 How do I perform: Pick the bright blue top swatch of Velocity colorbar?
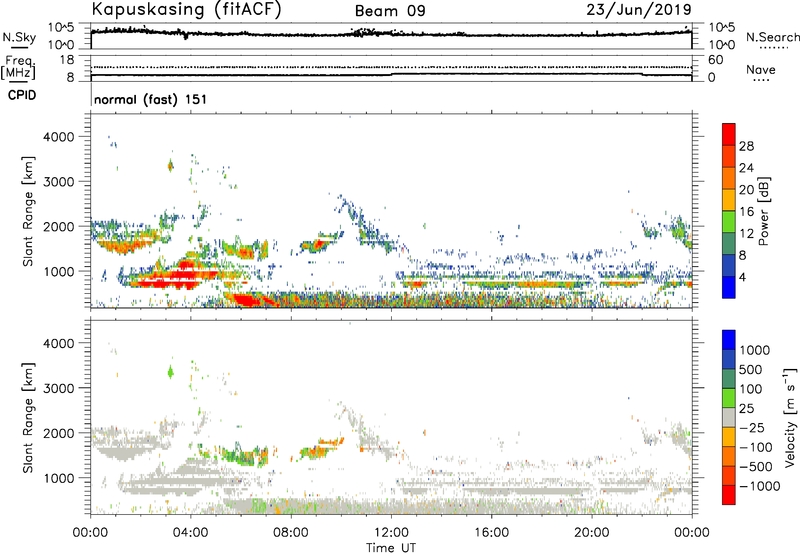click(729, 340)
